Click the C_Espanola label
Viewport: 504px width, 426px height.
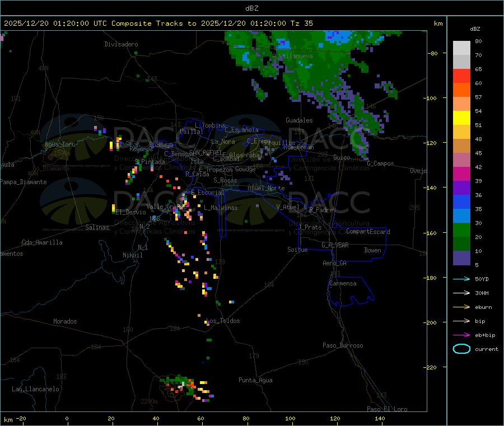pos(241,130)
